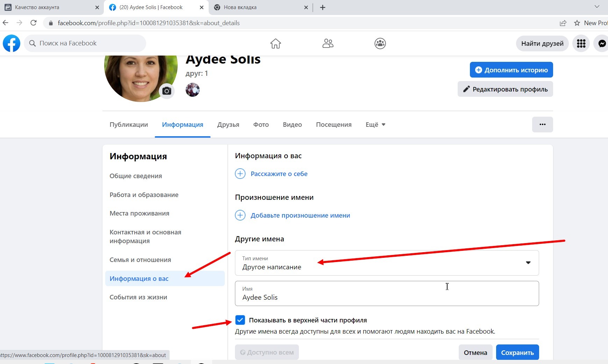Image resolution: width=608 pixels, height=364 pixels.
Task: Open the Видео tab
Action: (x=292, y=125)
